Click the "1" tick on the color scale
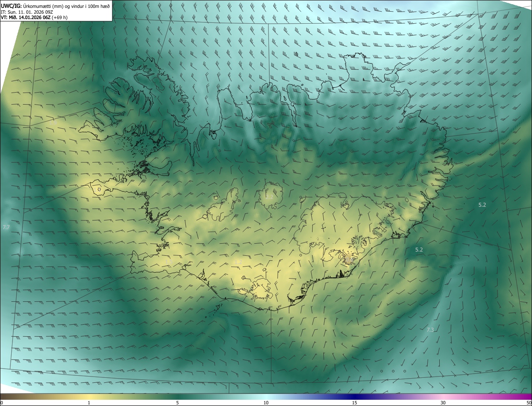The width and height of the screenshot is (532, 406). point(89,403)
